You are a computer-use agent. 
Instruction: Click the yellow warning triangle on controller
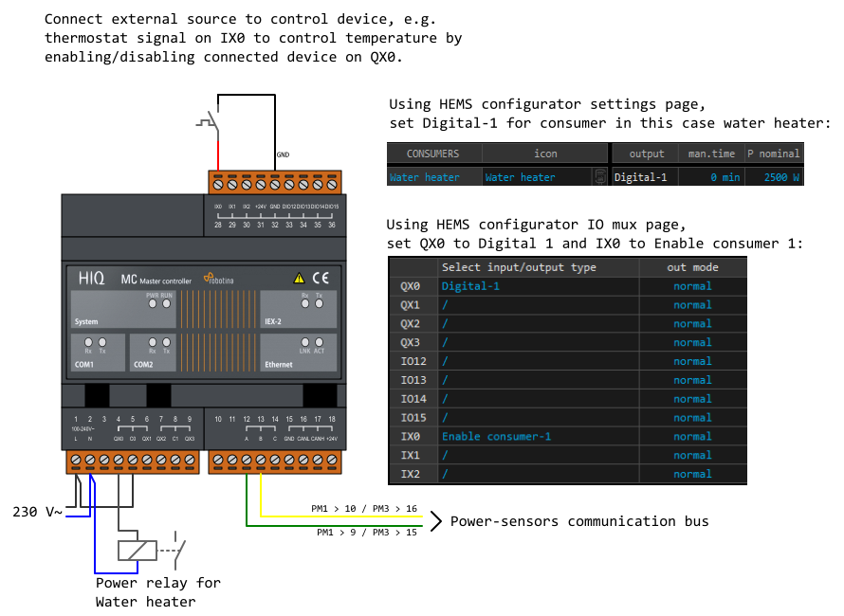pos(299,279)
